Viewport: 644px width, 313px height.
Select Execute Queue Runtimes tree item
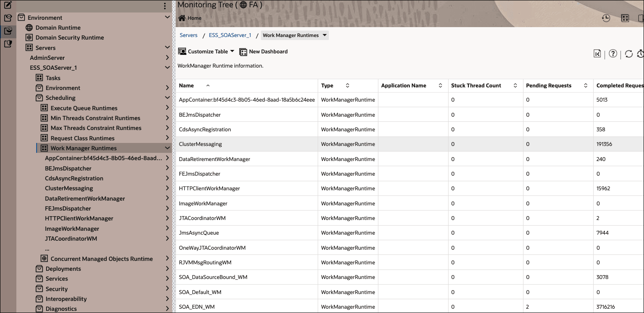pos(84,108)
